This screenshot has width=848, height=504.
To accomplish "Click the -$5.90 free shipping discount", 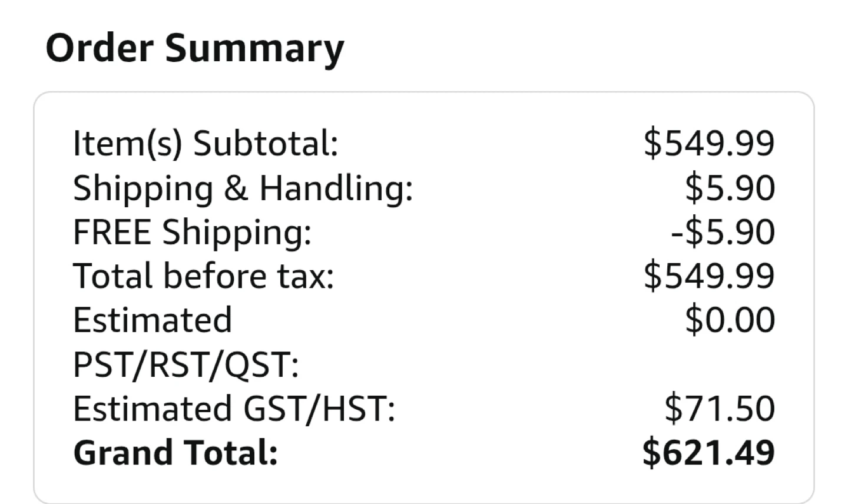I will [723, 231].
